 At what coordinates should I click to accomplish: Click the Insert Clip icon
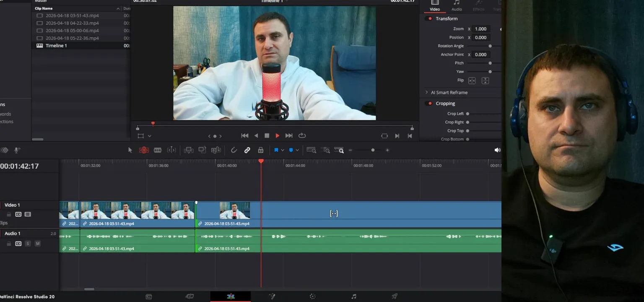[x=189, y=150]
